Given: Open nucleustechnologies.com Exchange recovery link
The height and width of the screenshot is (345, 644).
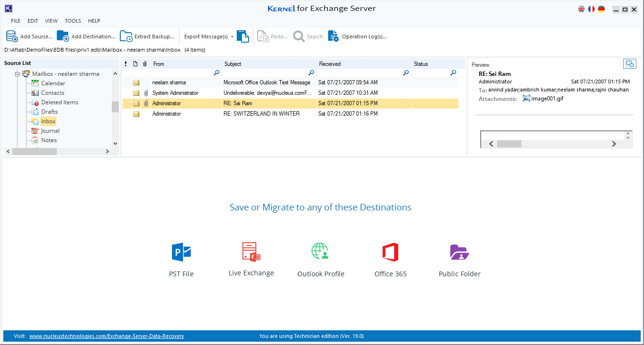Looking at the screenshot, I should pyautogui.click(x=107, y=336).
